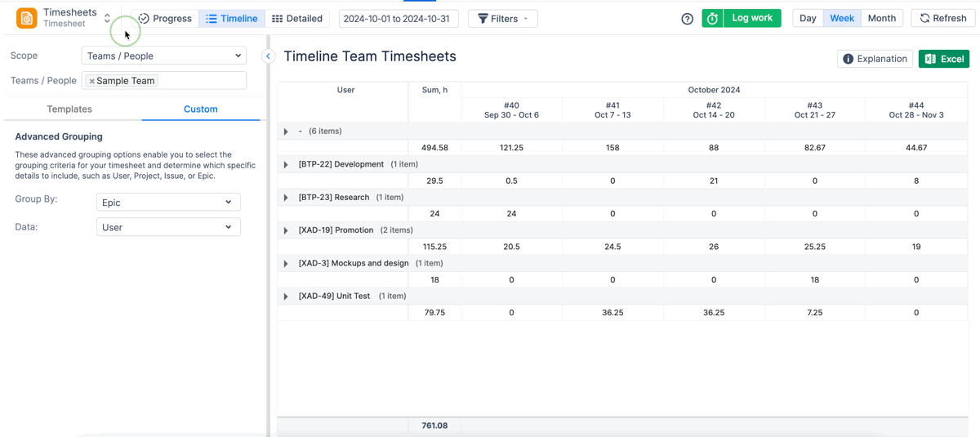Switch the view granularity to Day
Screen dimensions: 980x437
(808, 18)
